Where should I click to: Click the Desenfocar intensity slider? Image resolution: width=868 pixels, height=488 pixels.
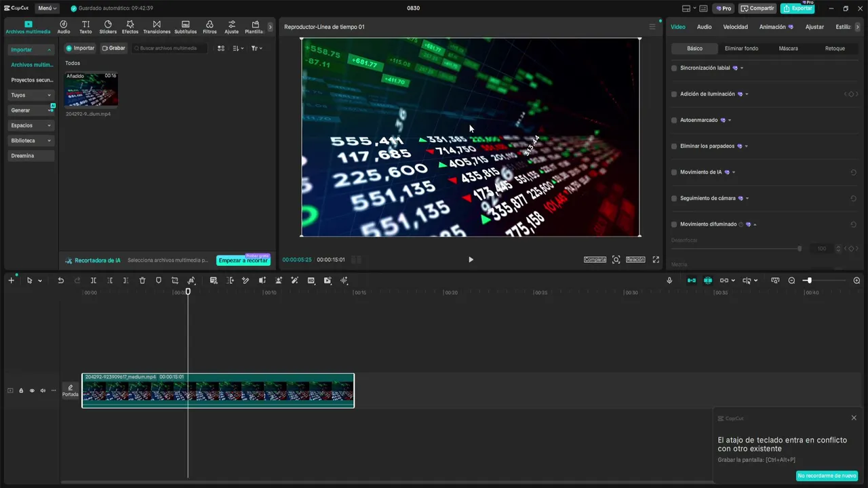[736, 249]
